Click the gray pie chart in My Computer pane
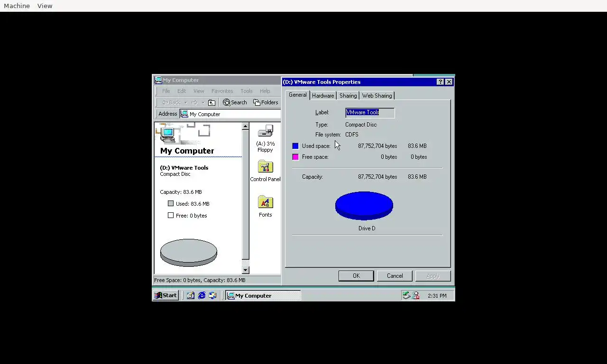This screenshot has height=364, width=607. click(189, 253)
